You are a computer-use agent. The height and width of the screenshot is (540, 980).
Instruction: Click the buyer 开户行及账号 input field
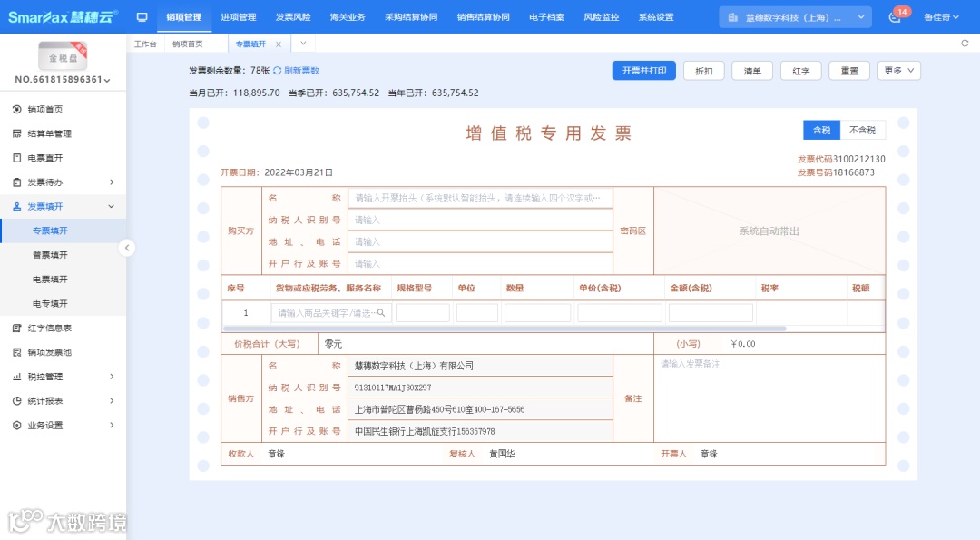pyautogui.click(x=480, y=264)
